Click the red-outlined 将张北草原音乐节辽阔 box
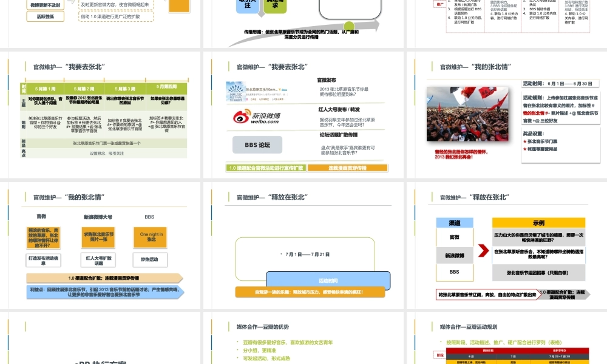Image resolution: width=607 pixels, height=364 pixels. [487, 295]
